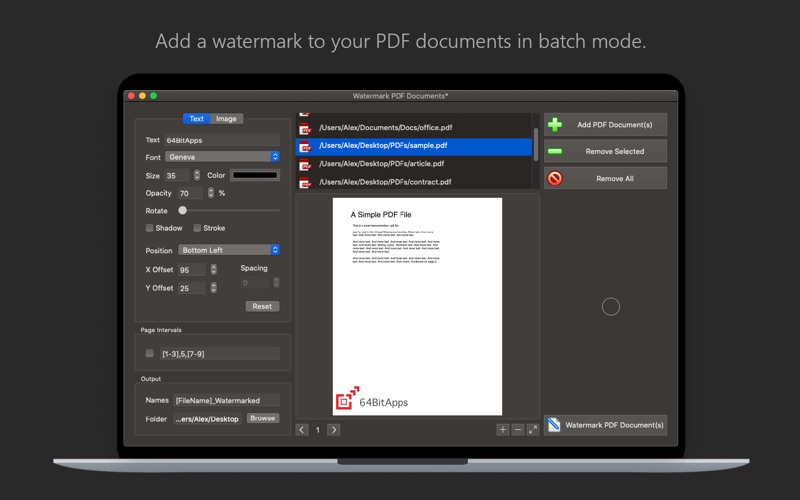Image resolution: width=800 pixels, height=500 pixels.
Task: Enable the Shadow checkbox
Action: pyautogui.click(x=149, y=228)
